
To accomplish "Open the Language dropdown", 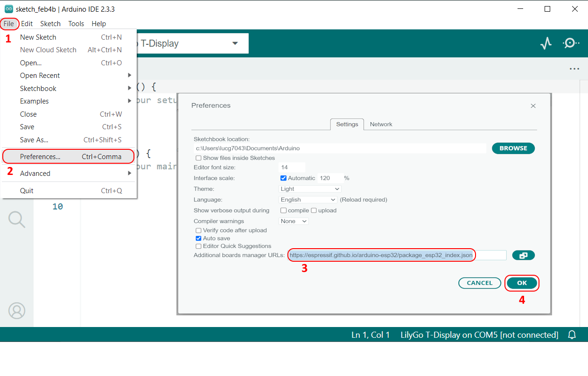I will point(308,200).
